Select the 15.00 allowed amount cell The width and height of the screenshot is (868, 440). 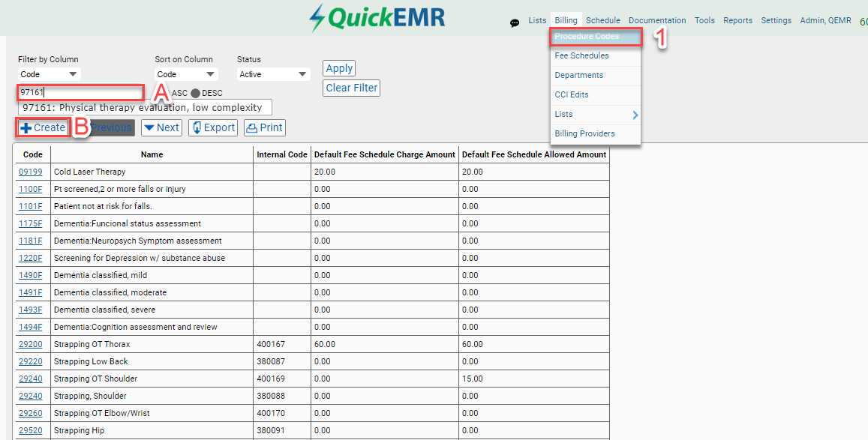tap(534, 379)
